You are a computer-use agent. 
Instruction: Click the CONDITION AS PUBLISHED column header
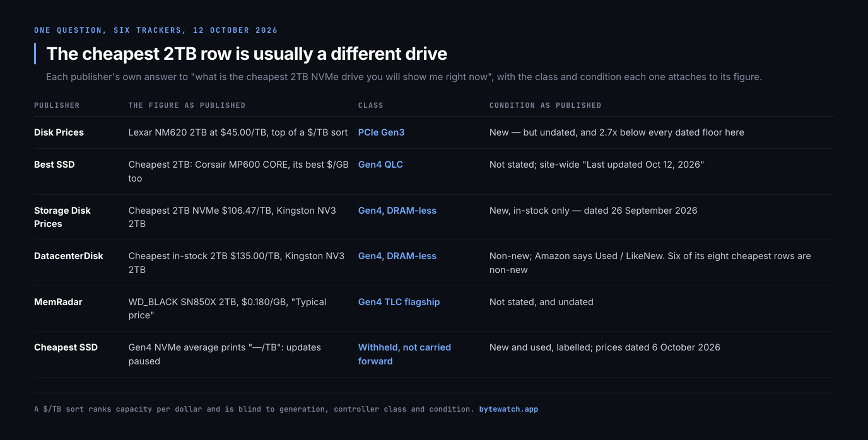pos(545,105)
